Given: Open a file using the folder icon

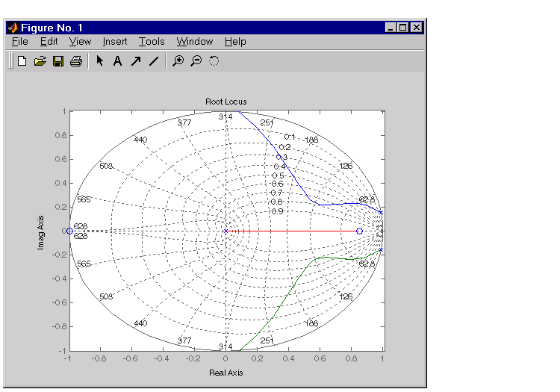Looking at the screenshot, I should click(40, 61).
